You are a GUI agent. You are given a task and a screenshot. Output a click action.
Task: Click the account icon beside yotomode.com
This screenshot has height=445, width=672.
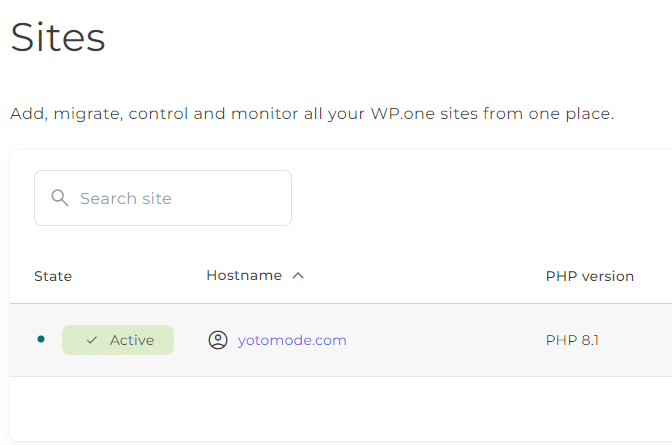coord(217,340)
